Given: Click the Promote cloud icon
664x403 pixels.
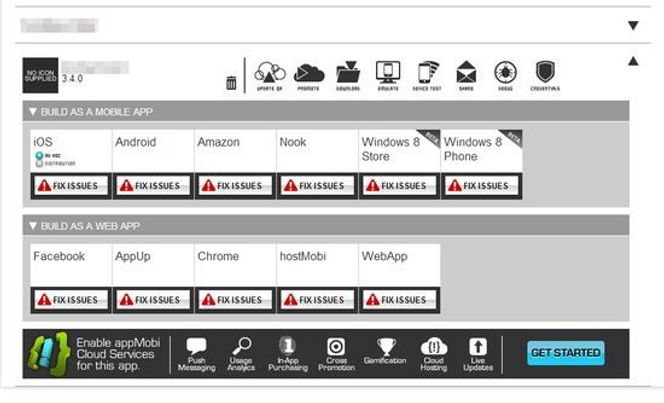Looking at the screenshot, I should point(309,76).
